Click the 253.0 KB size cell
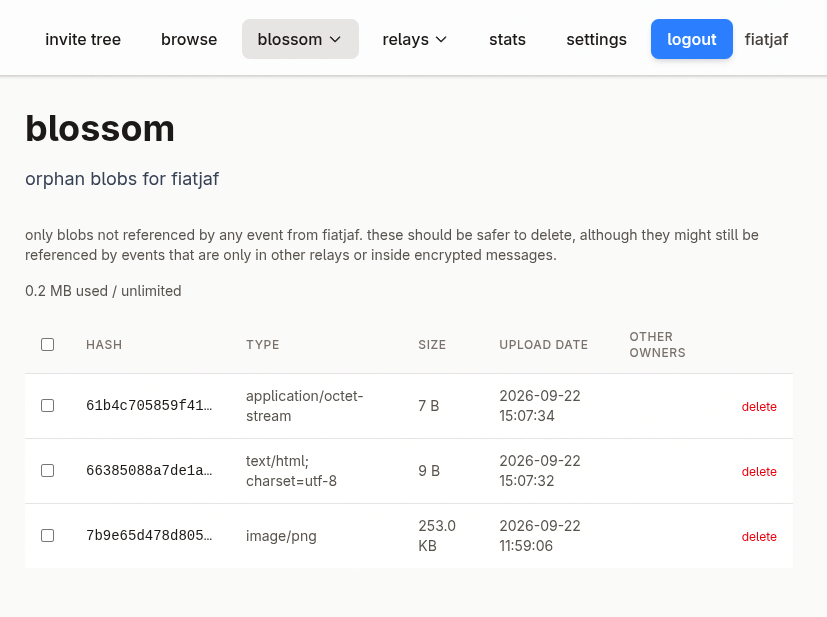 [x=437, y=536]
